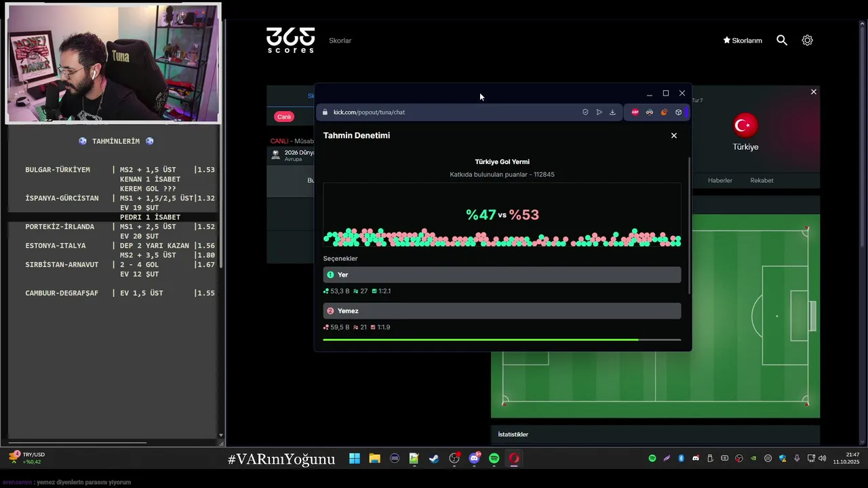Click the volume speaker tray icon
Viewport: 868px width, 488px height.
(x=822, y=459)
